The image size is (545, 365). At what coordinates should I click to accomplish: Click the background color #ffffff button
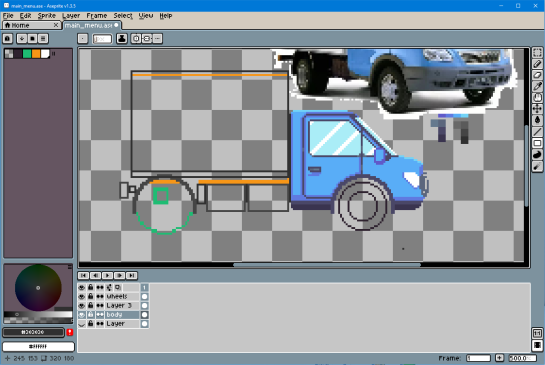38,347
